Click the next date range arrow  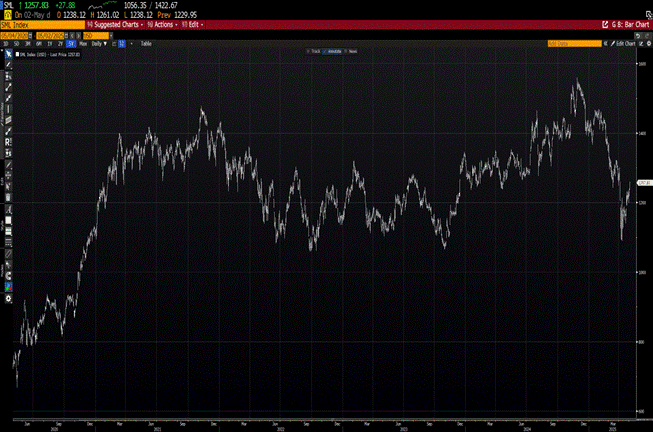[78, 36]
